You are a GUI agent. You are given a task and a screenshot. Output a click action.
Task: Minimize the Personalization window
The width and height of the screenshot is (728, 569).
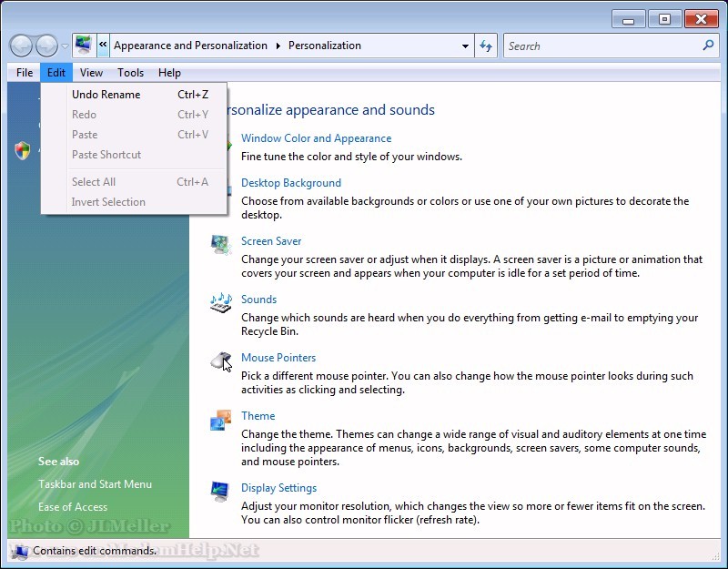click(x=628, y=20)
